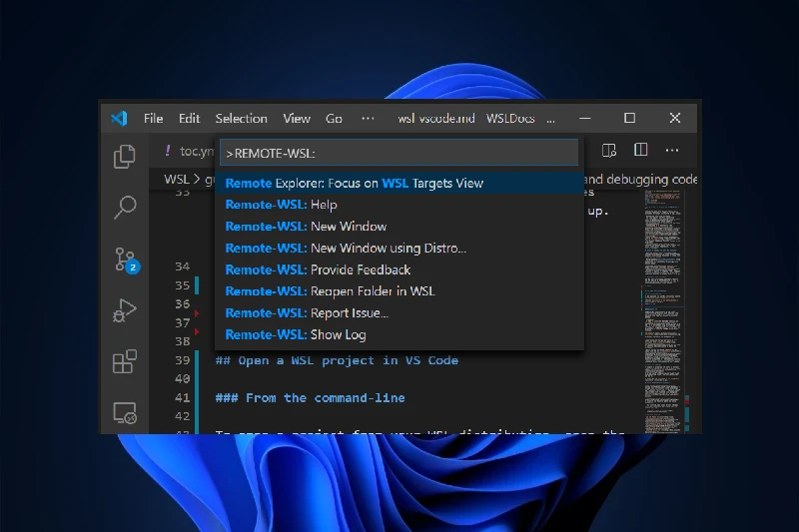
Task: Open the Explorer view in activity bar
Action: click(124, 156)
